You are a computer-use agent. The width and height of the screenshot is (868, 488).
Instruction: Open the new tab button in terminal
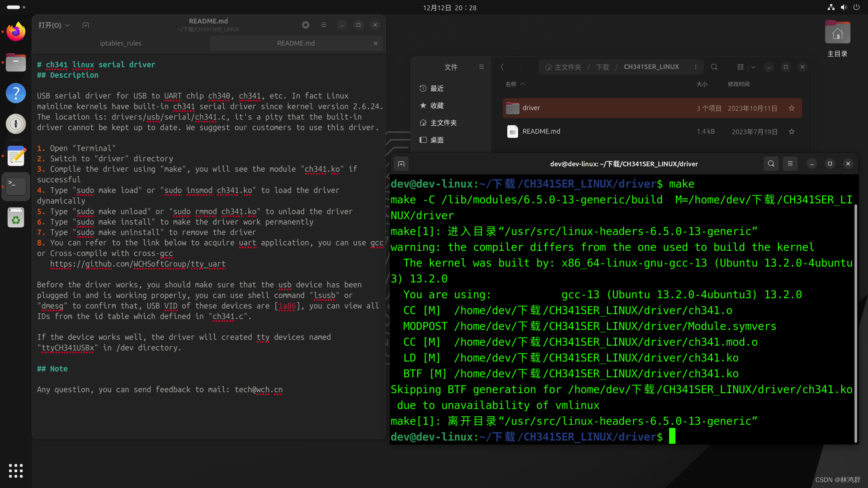point(401,164)
